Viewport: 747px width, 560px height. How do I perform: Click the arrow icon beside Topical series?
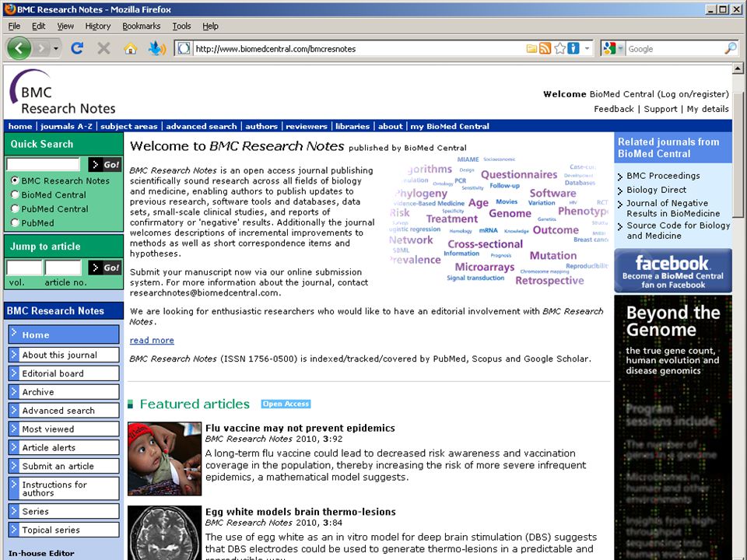(14, 530)
